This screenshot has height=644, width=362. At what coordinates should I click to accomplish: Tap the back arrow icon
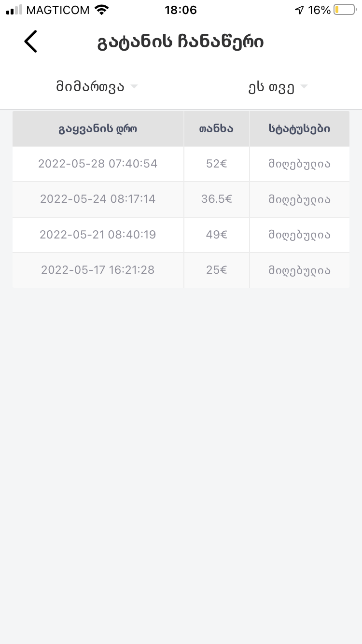31,42
